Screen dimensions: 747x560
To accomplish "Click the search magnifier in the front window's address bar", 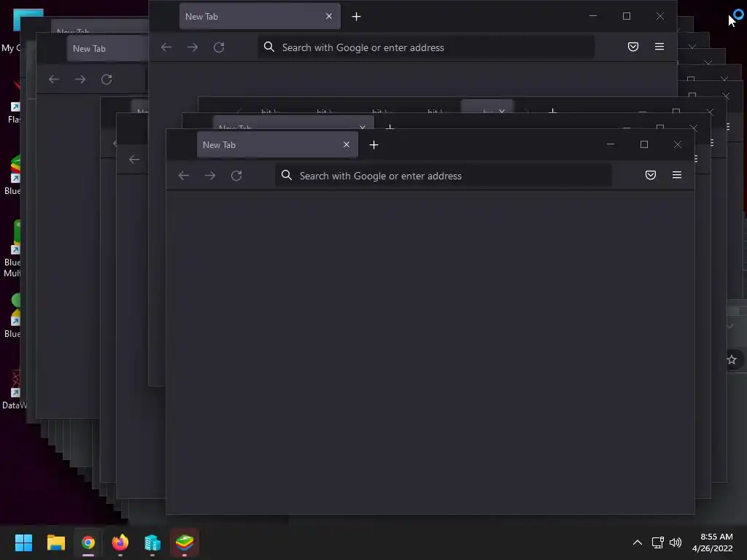I will tap(286, 175).
